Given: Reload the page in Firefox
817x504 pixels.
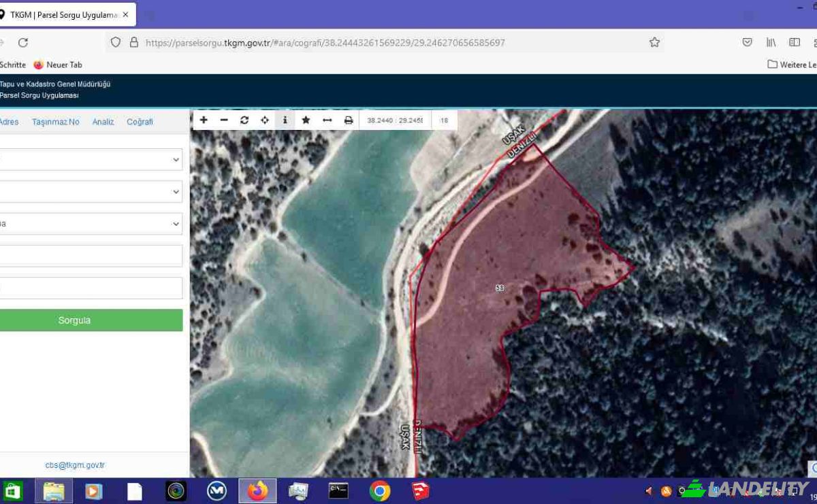Looking at the screenshot, I should 23,42.
